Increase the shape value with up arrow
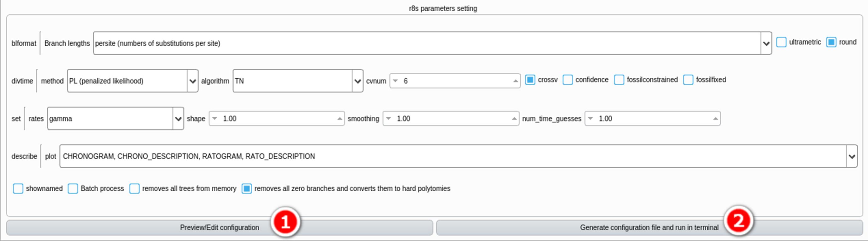This screenshot has width=868, height=241. tap(340, 119)
